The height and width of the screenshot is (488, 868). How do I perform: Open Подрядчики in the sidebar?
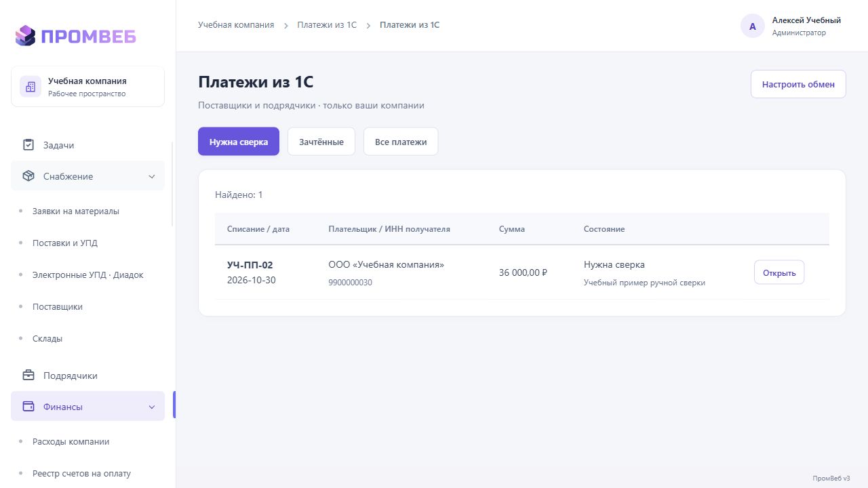87,375
